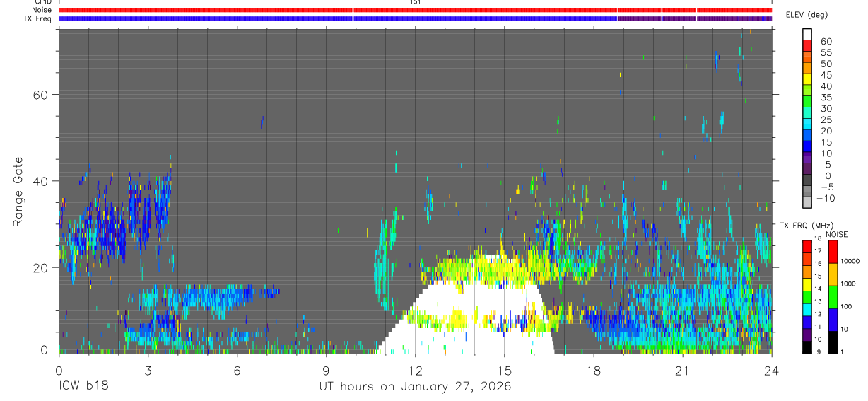Click the '15' hour tick label on time axis
This screenshot has width=868, height=401.
click(x=504, y=371)
